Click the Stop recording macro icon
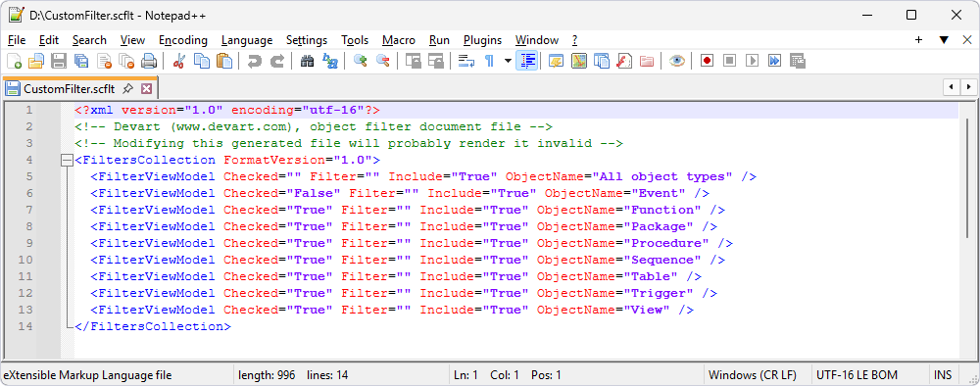Screen dimensions: 980x386 [x=729, y=61]
